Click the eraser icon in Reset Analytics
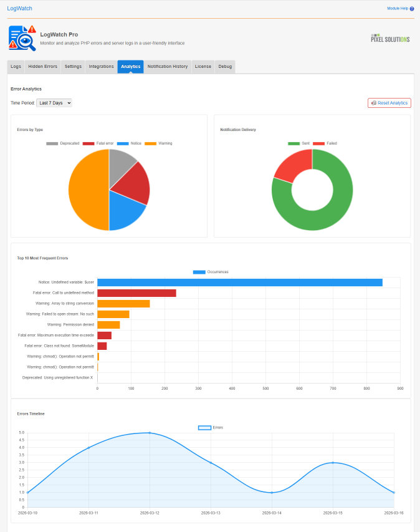 [373, 103]
